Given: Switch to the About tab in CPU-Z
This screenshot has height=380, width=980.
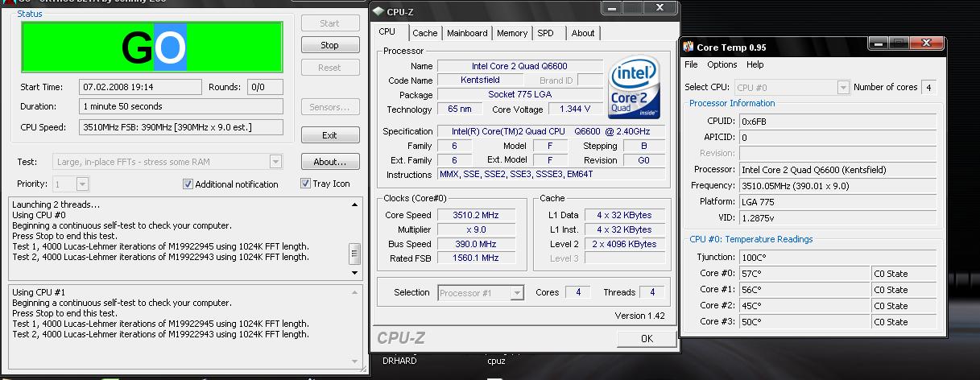Looking at the screenshot, I should [x=583, y=33].
